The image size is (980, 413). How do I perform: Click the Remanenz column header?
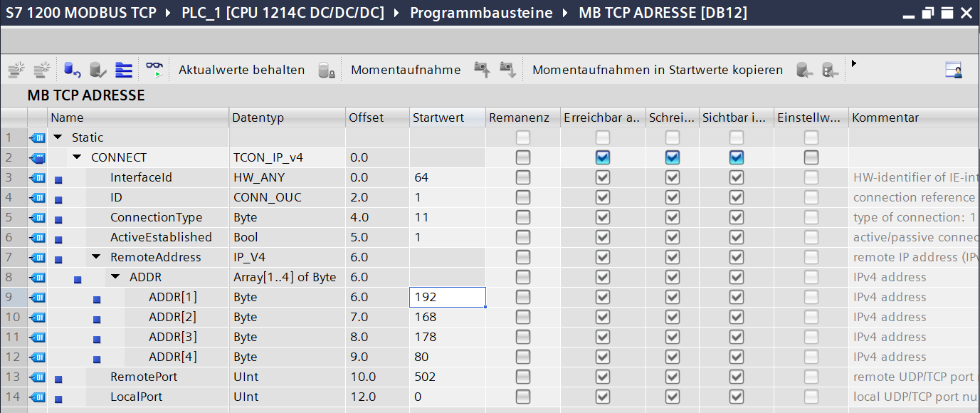click(523, 117)
